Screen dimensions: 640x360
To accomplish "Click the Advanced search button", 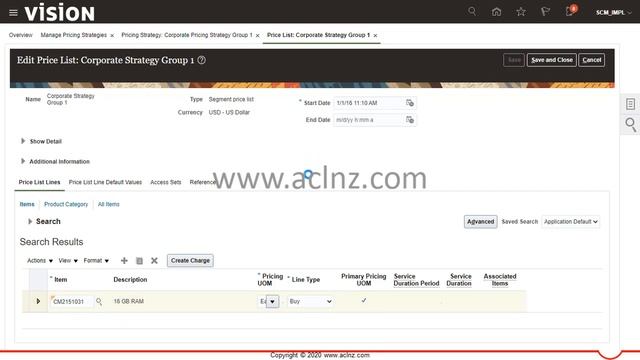I will point(480,222).
